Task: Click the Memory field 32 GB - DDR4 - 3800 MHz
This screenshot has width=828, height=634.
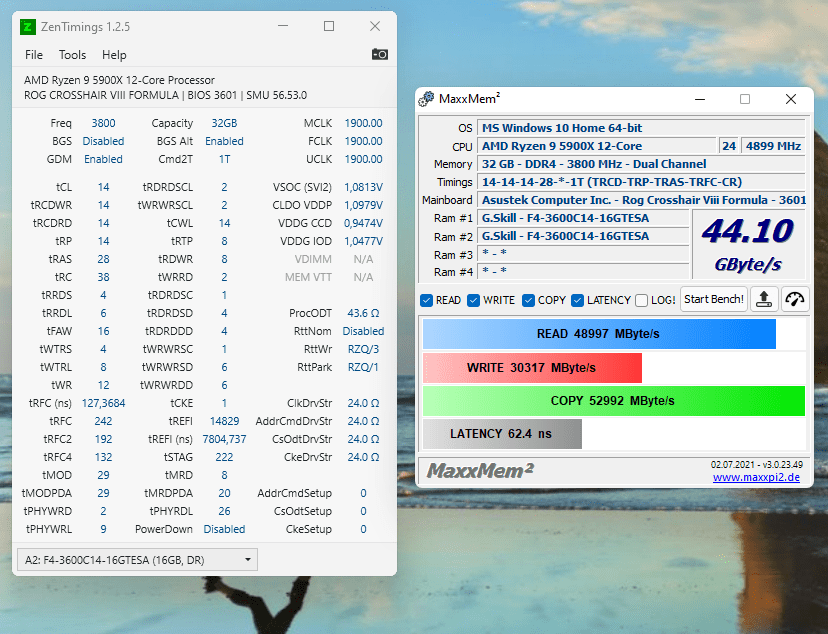Action: pos(641,164)
